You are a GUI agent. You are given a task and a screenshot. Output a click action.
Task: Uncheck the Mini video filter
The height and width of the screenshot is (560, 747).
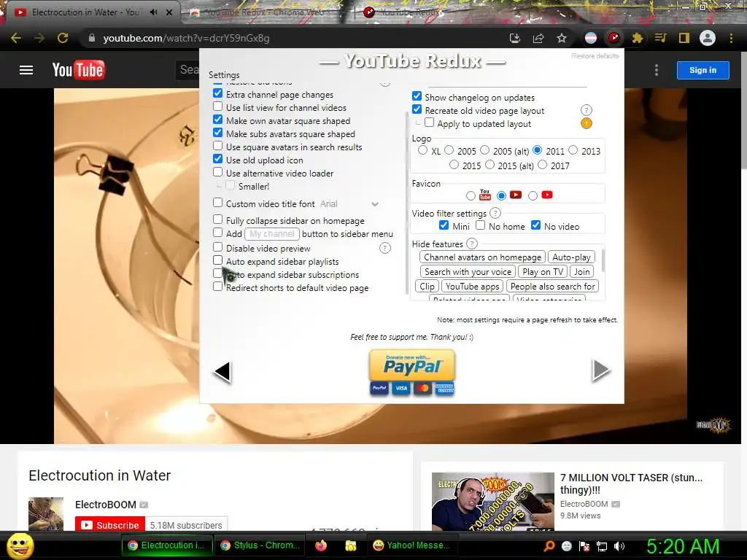click(444, 225)
